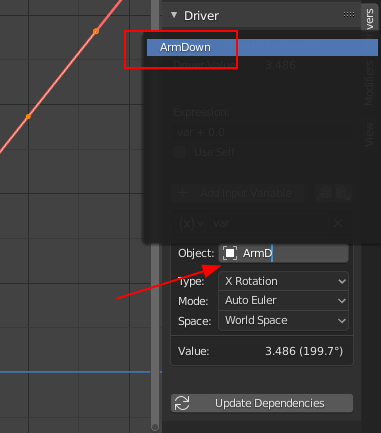Open the Type dropdown showing X Rotation

click(283, 281)
